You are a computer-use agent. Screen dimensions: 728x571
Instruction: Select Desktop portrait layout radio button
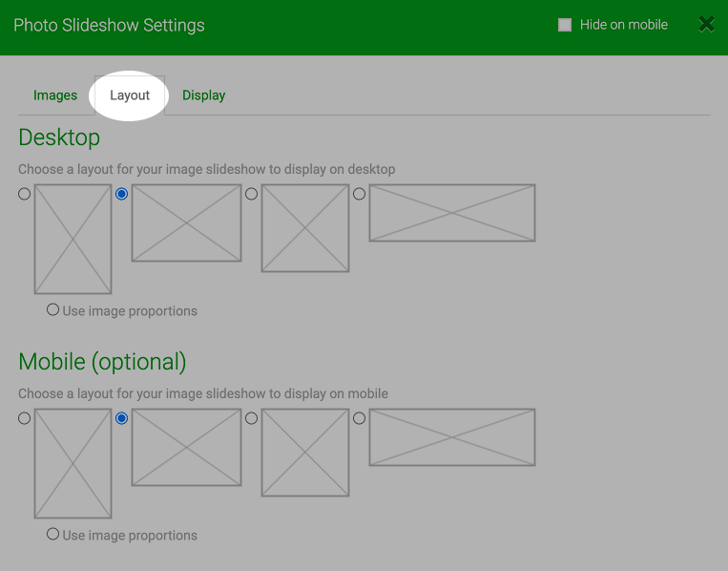(24, 194)
